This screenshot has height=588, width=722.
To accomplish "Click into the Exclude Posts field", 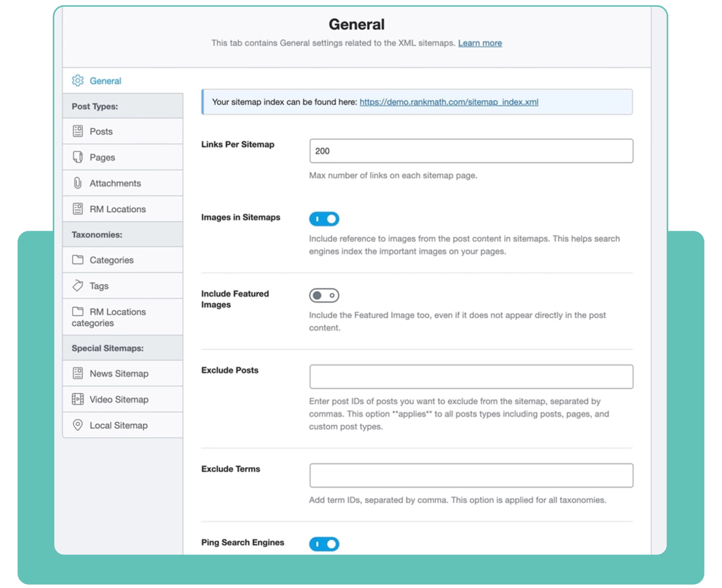I will [x=471, y=376].
